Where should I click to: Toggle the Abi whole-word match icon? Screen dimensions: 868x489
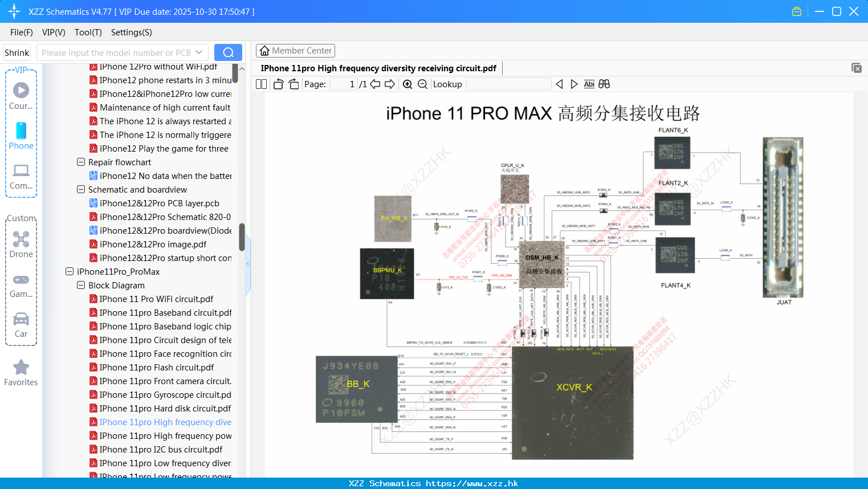[x=589, y=84]
